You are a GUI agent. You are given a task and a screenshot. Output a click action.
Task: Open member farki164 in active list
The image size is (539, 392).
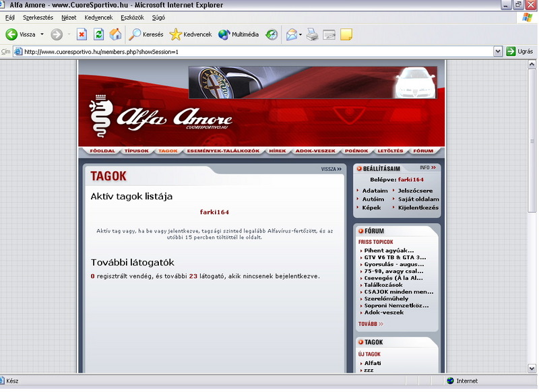(214, 212)
